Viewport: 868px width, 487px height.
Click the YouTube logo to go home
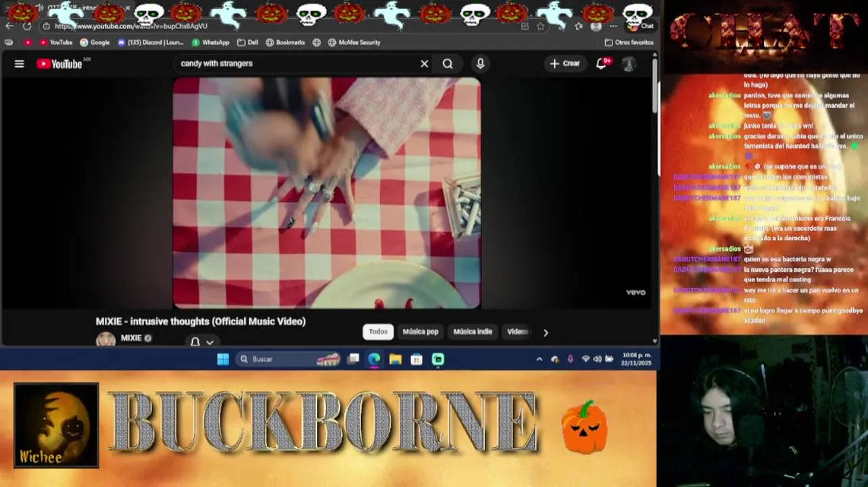(59, 64)
